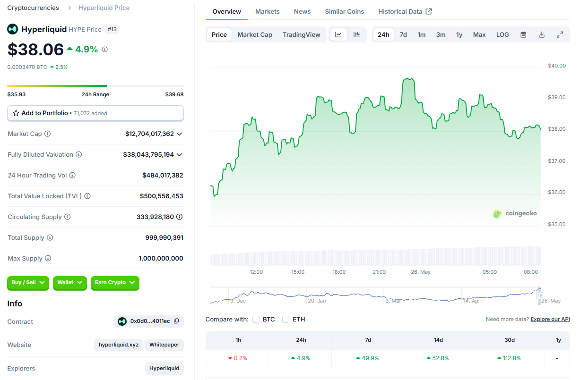Open the Historical Data tab
This screenshot has height=380, width=588.
(405, 11)
